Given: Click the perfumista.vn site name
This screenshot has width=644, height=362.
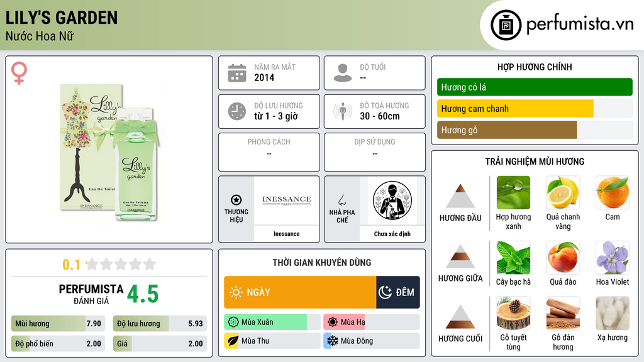Looking at the screenshot, I should (x=580, y=24).
